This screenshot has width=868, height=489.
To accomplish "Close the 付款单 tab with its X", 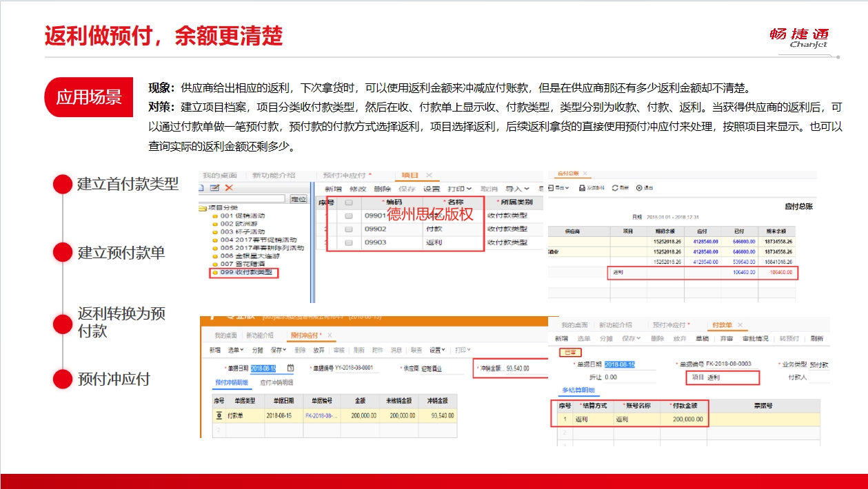I will point(739,324).
